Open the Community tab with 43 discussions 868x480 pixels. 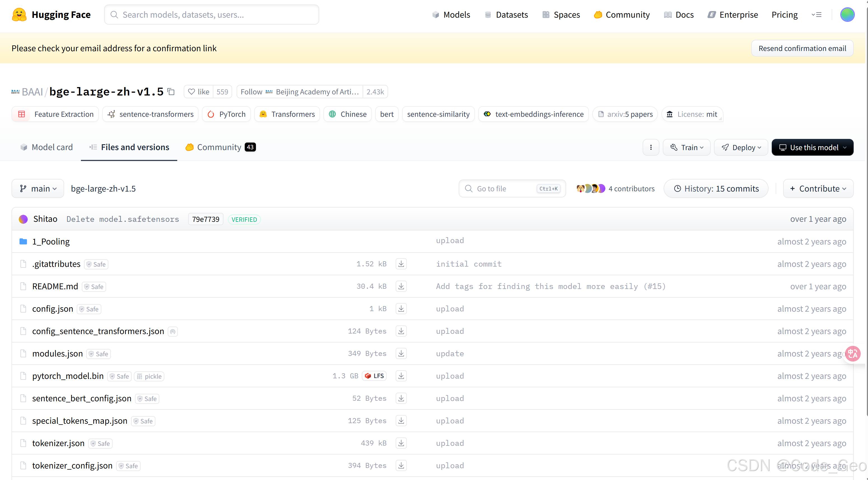click(220, 147)
